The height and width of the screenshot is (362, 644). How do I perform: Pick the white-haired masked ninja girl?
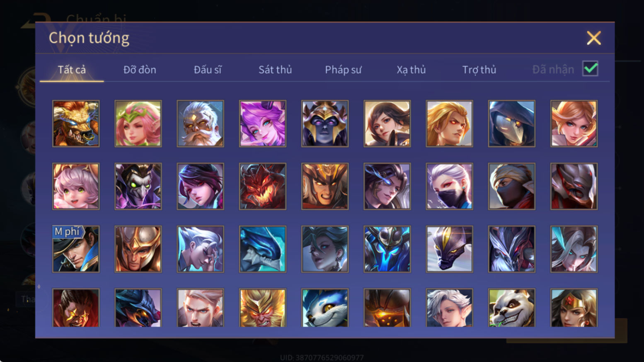(450, 186)
